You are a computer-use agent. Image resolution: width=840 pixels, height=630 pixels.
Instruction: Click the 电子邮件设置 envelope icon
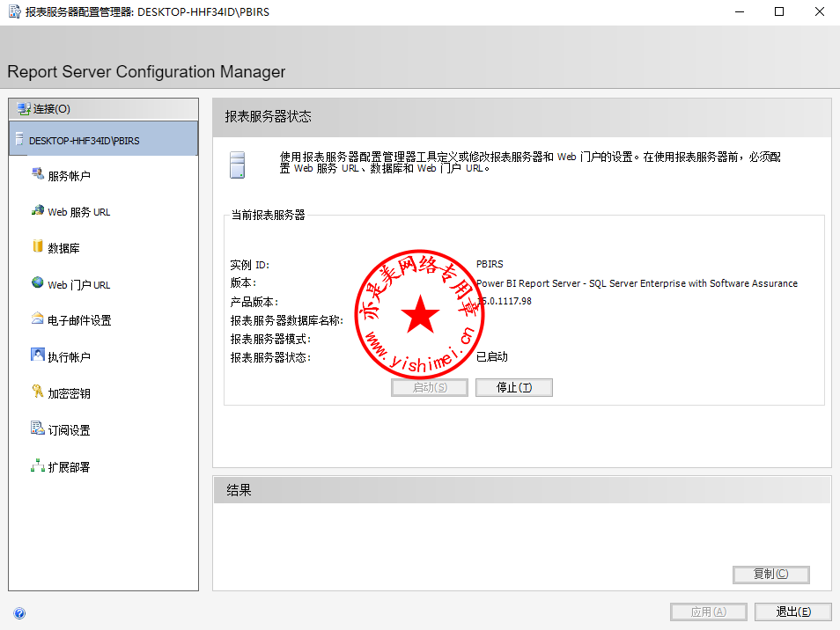38,319
